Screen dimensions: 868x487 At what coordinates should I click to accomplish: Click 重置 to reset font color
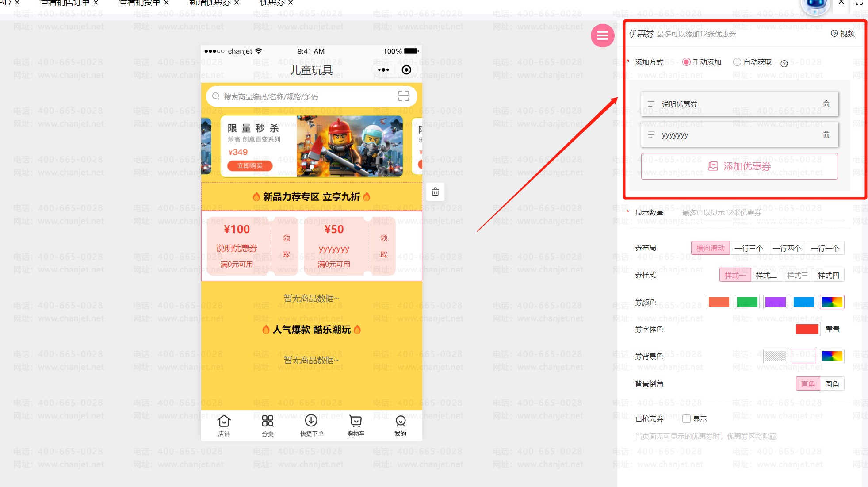click(832, 330)
